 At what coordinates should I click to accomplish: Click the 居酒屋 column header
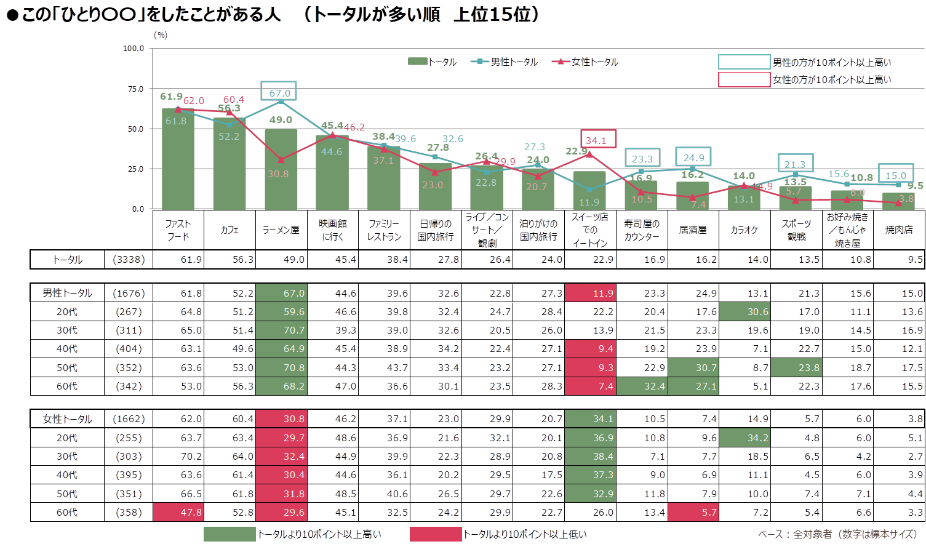click(693, 230)
